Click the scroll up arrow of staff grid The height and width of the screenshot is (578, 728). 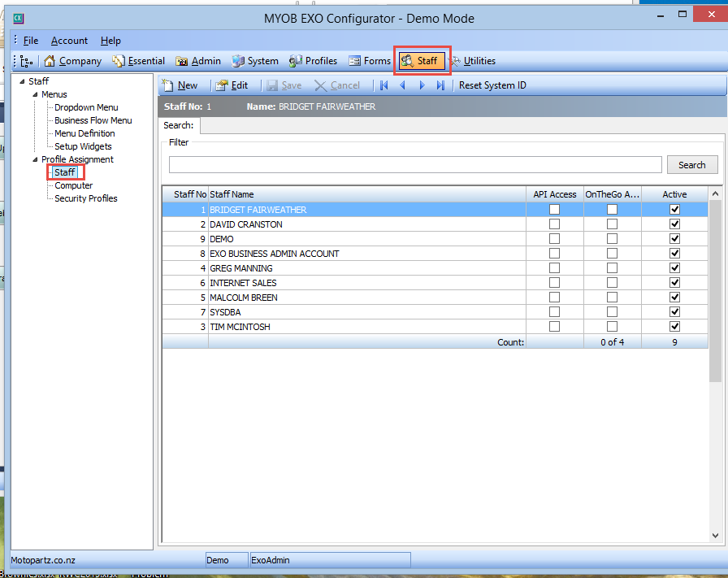point(716,193)
